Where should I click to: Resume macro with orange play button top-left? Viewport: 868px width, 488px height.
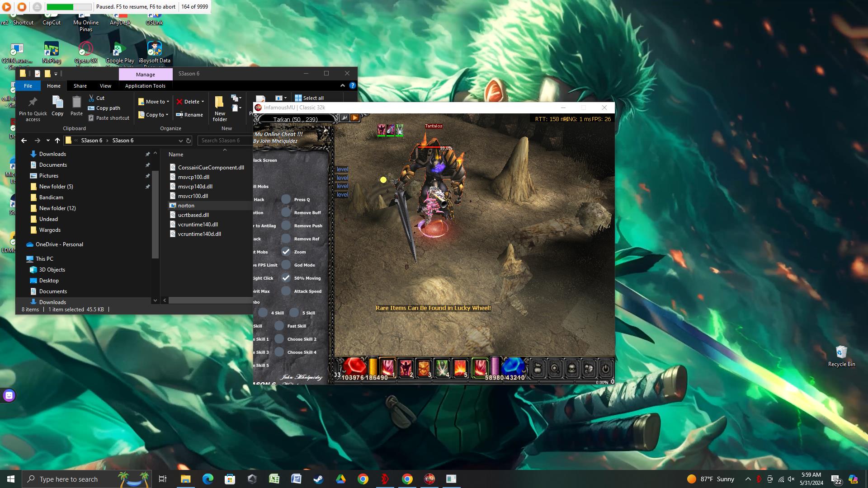pos(7,7)
